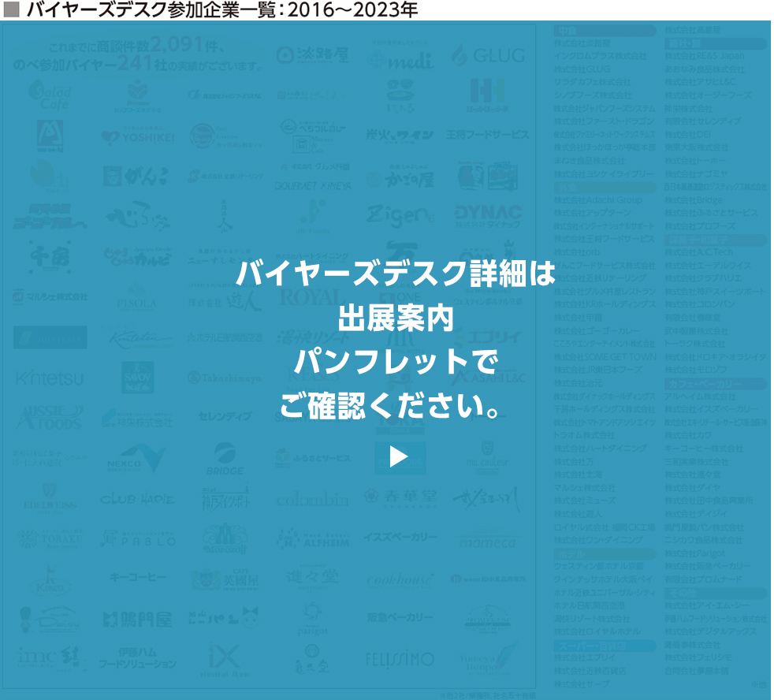Click the TORAKU logo
774x700 pixels.
50,539
